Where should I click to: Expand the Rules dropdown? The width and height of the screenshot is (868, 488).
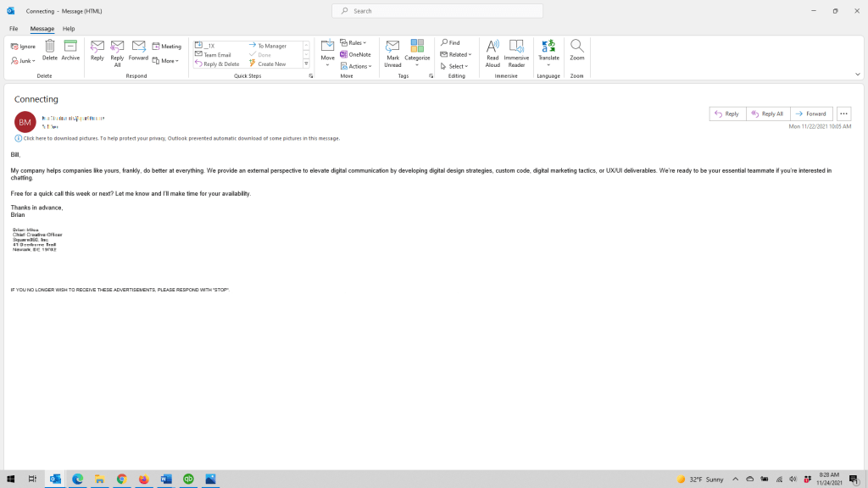353,42
